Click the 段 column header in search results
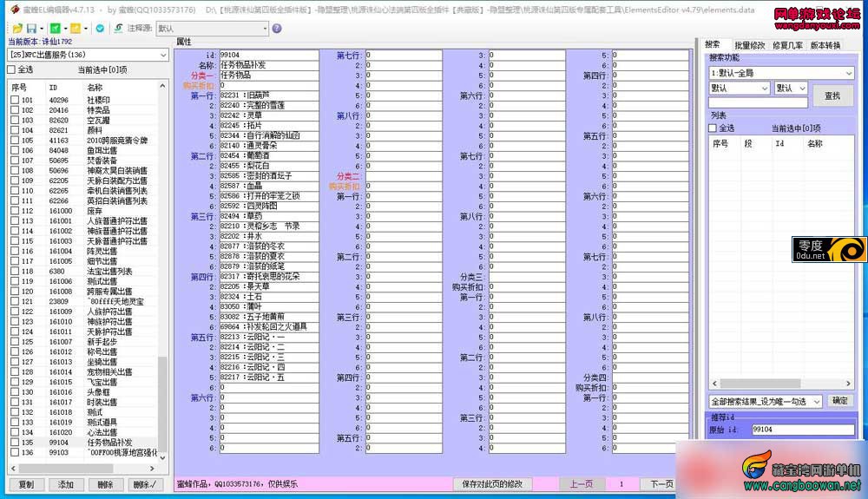868x499 pixels. [748, 143]
